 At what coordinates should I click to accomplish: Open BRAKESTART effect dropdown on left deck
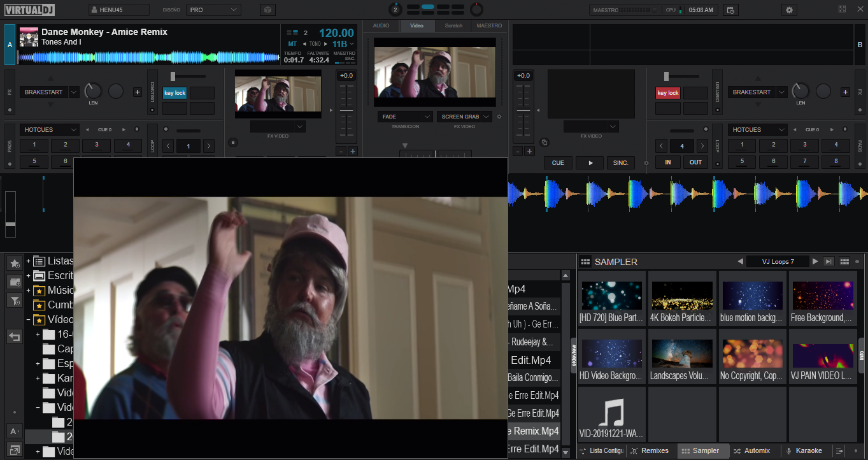coord(49,92)
